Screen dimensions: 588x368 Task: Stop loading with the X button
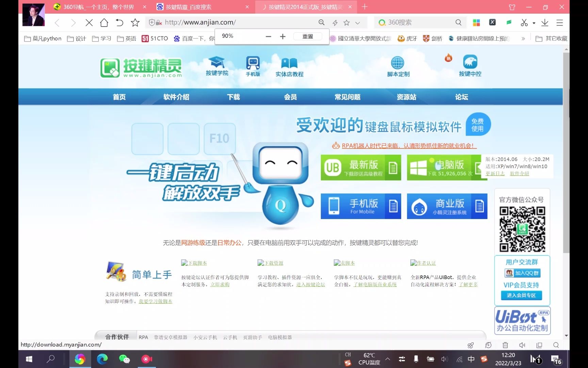coord(89,23)
